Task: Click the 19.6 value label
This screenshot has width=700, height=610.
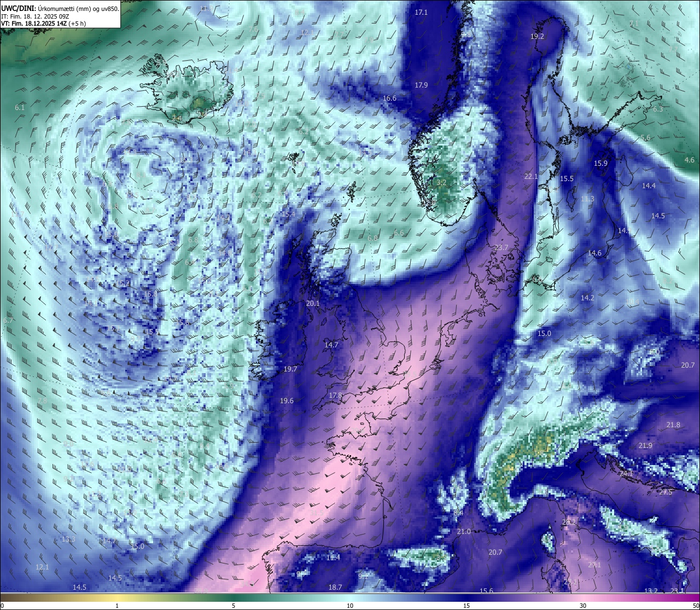Action: click(x=287, y=400)
